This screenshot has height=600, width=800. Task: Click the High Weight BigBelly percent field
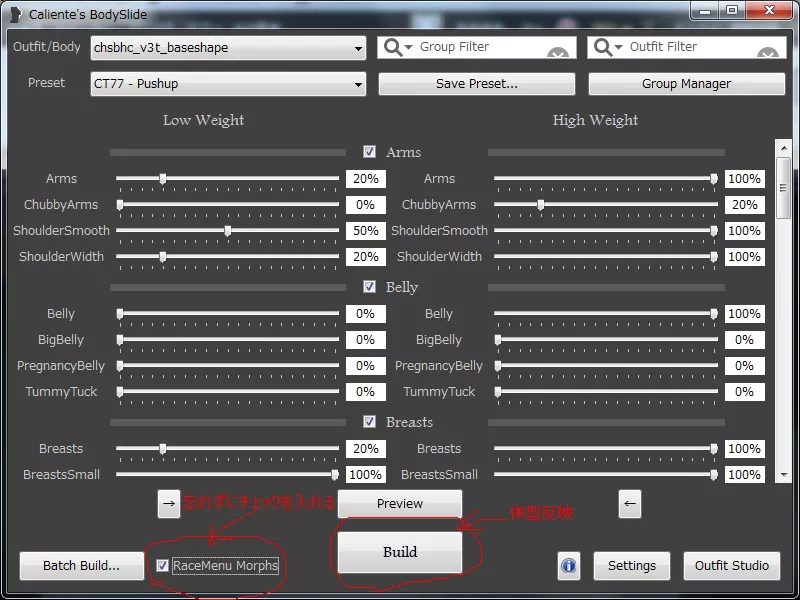click(x=744, y=339)
